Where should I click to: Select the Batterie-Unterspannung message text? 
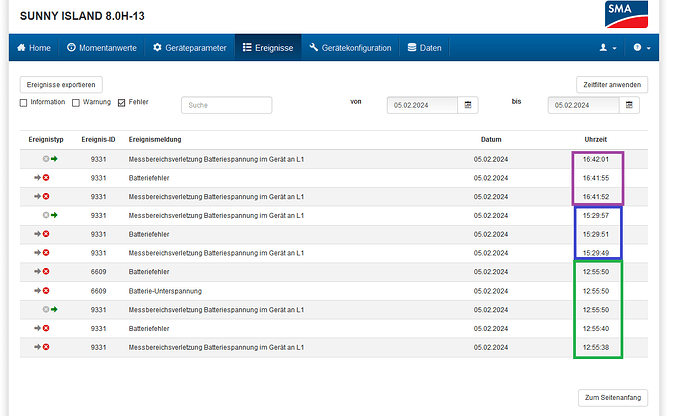165,291
